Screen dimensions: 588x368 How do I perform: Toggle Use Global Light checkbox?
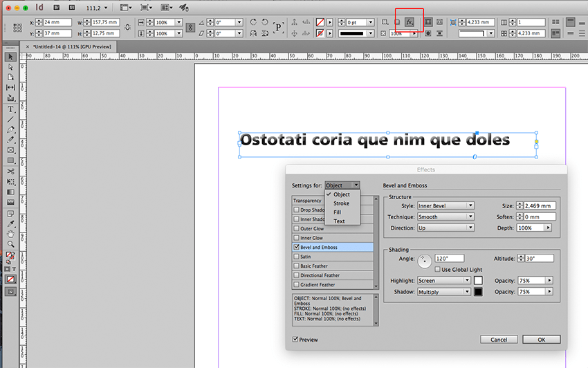[x=437, y=269]
